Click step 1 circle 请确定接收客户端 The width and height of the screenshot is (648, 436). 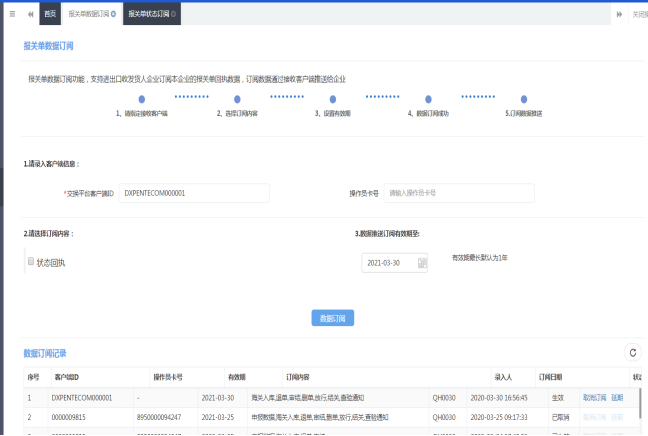(x=141, y=99)
